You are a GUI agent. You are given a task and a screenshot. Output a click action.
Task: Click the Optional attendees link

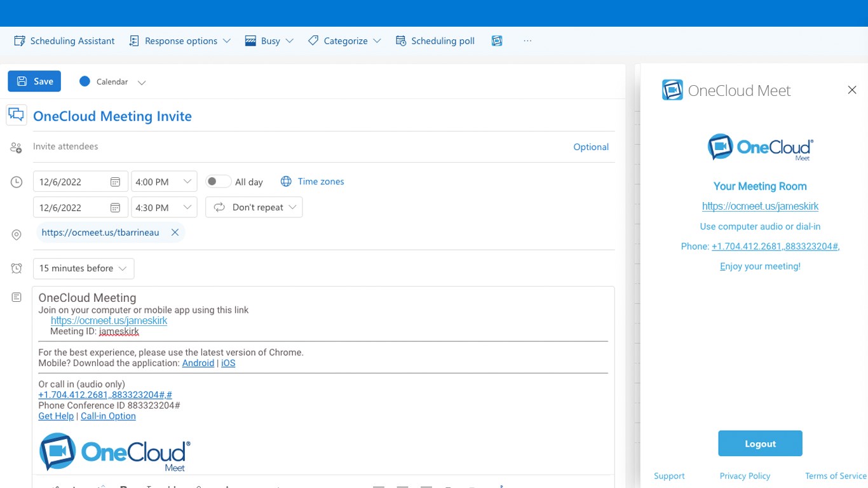[x=591, y=147]
